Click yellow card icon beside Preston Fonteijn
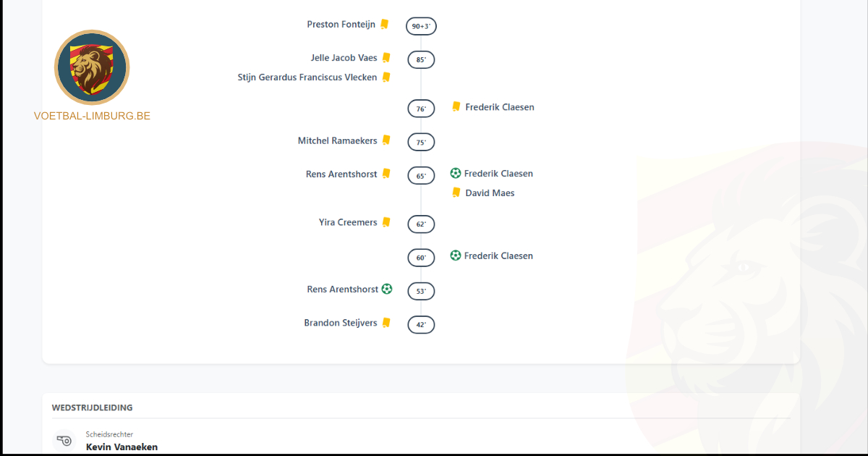 [385, 25]
